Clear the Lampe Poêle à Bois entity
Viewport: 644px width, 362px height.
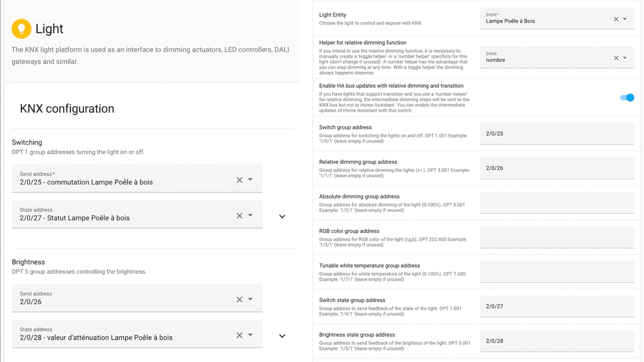point(616,19)
